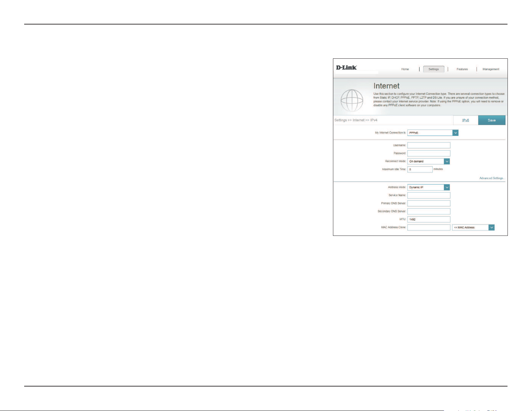
Task: Click the Password input field
Action: pos(429,153)
